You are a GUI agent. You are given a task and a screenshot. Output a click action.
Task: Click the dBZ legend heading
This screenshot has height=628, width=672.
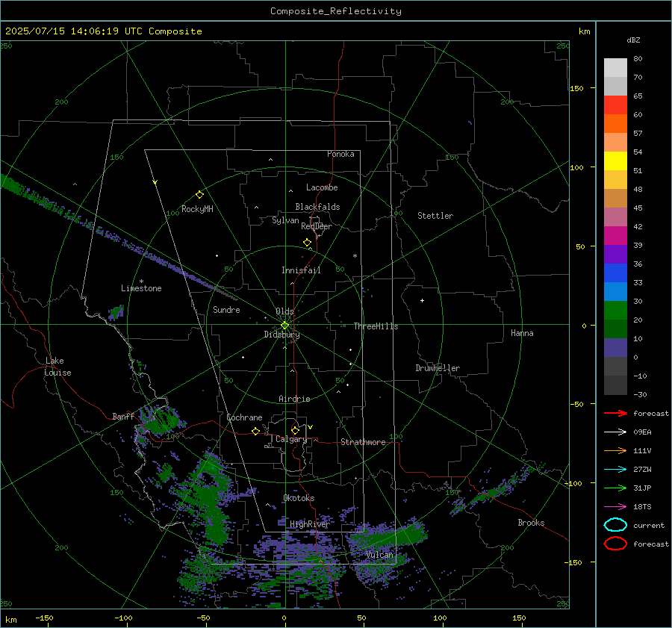point(633,40)
